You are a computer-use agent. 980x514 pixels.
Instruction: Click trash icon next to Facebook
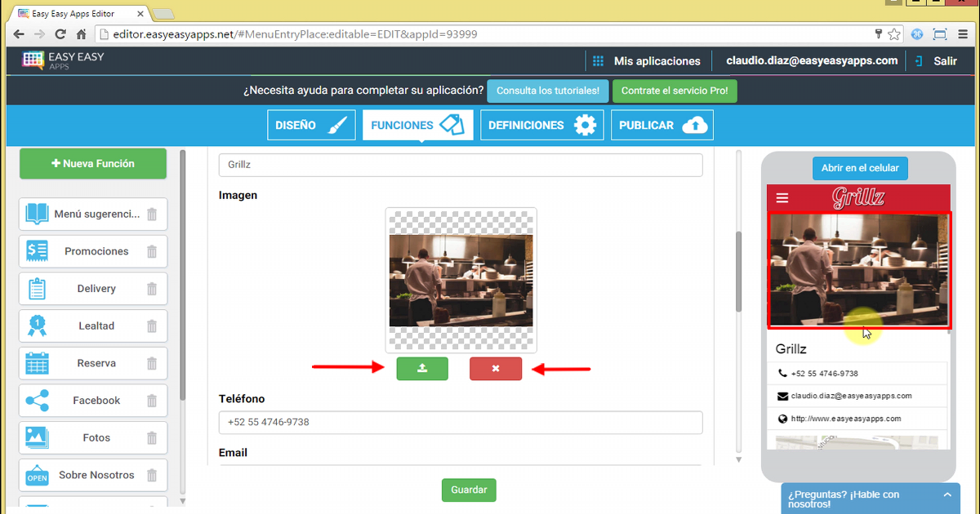(x=152, y=401)
